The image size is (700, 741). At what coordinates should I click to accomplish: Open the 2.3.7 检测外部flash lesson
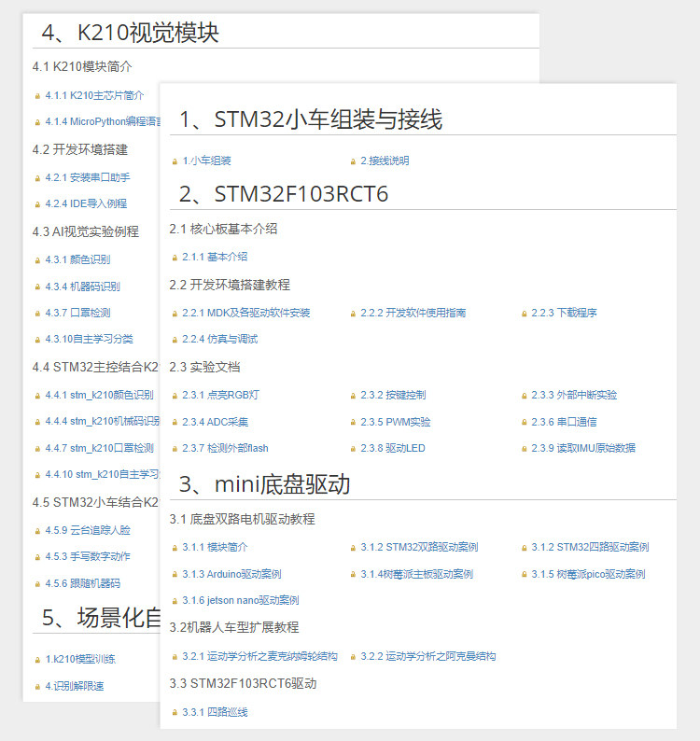coord(225,448)
